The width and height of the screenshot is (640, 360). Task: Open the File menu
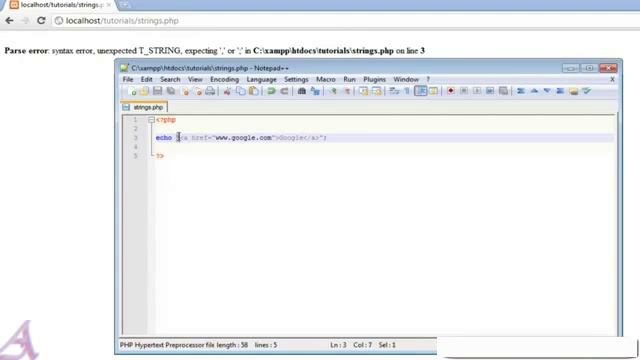128,79
